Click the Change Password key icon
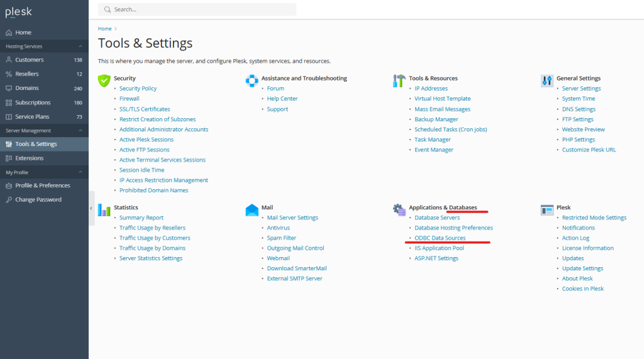The image size is (644, 359). click(9, 200)
